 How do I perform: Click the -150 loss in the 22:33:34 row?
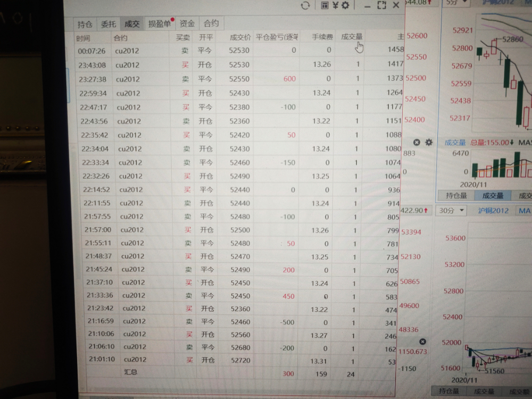tap(288, 162)
